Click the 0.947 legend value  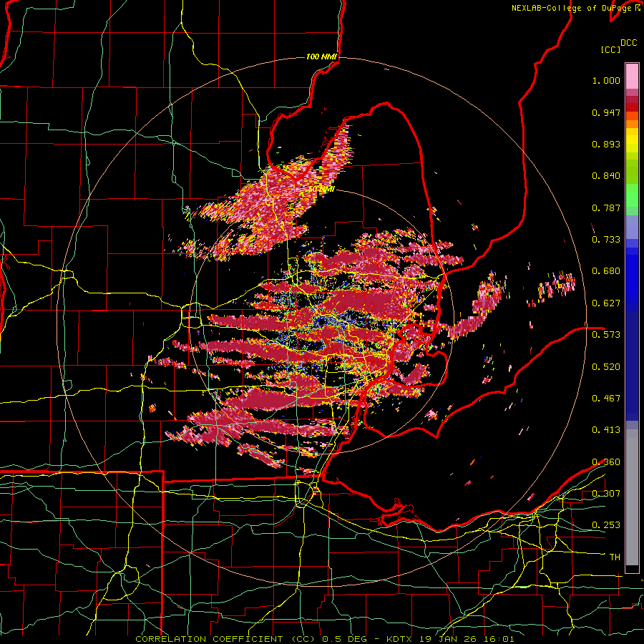point(606,112)
